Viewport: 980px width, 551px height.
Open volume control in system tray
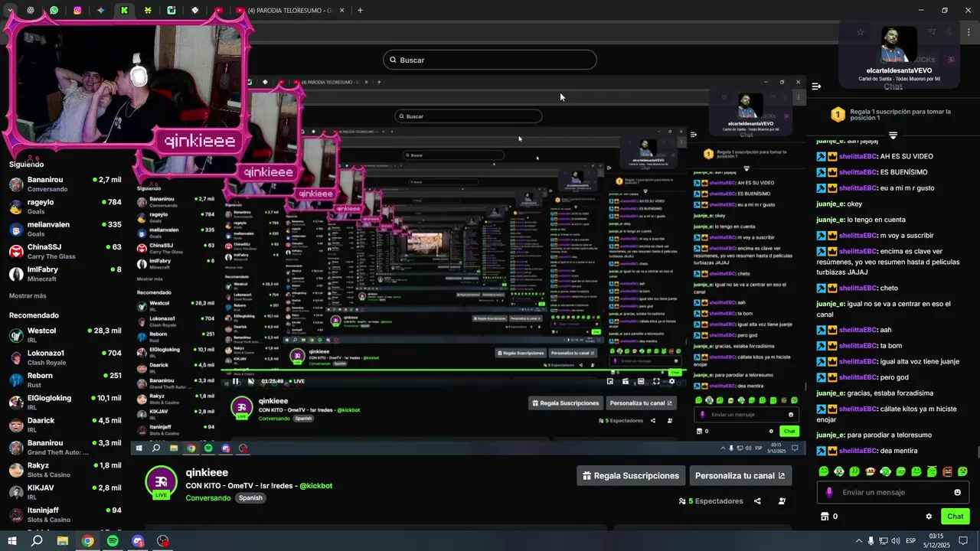(897, 541)
